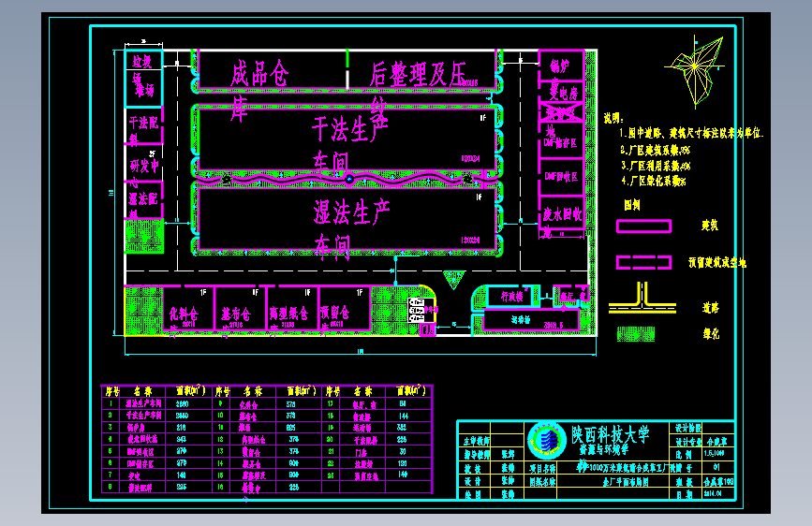This screenshot has height=526, width=812.
Task: Click the magenta 建筑 legend rectangle symbol
Action: [643, 226]
